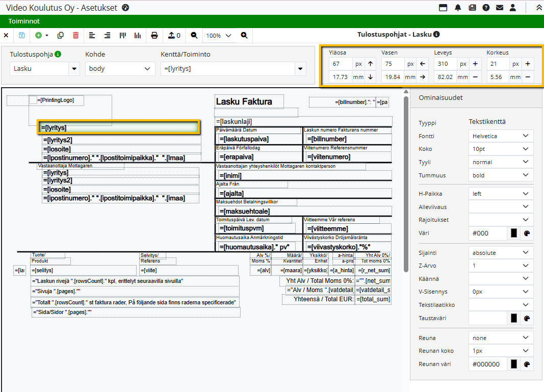Open the user profile icon
This screenshot has width=544, height=392.
[x=513, y=8]
